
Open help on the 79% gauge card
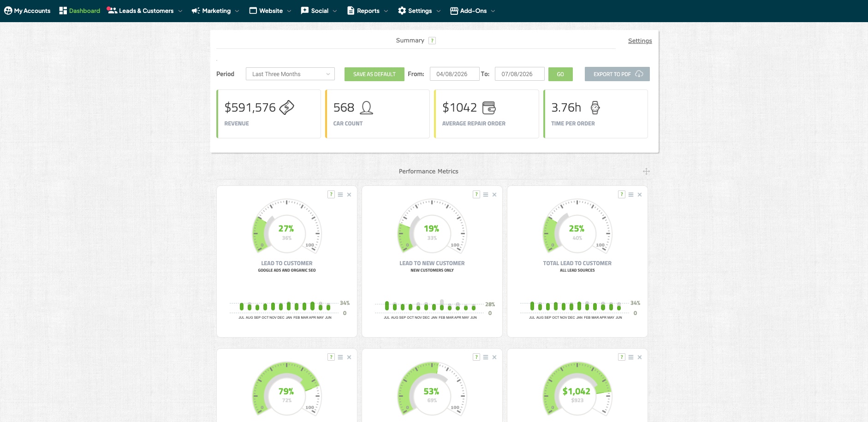tap(331, 357)
